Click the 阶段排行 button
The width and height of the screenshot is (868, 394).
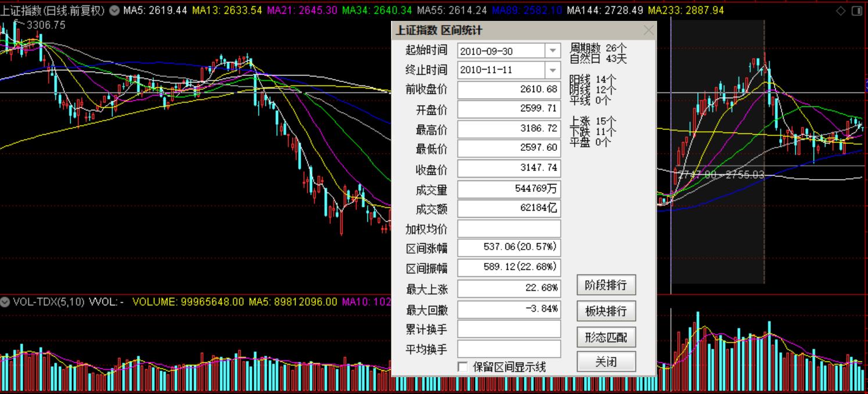click(x=606, y=285)
